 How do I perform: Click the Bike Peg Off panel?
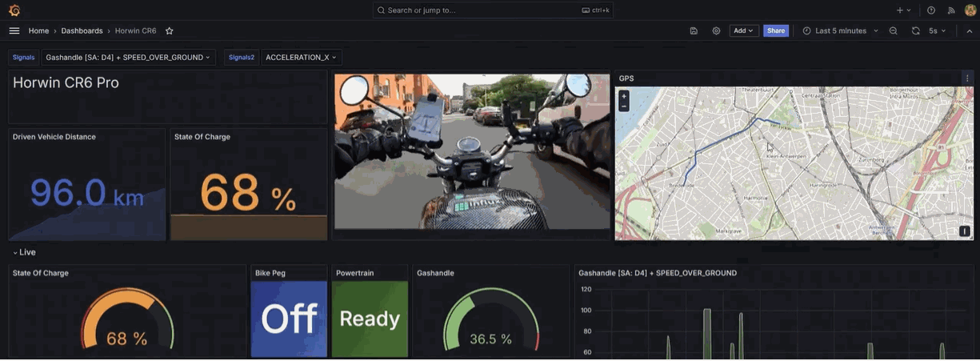point(289,311)
